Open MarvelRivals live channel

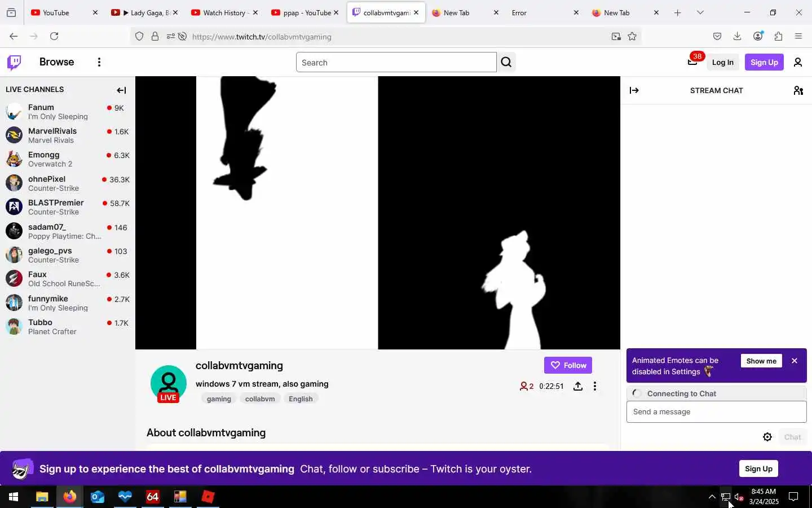coord(68,135)
